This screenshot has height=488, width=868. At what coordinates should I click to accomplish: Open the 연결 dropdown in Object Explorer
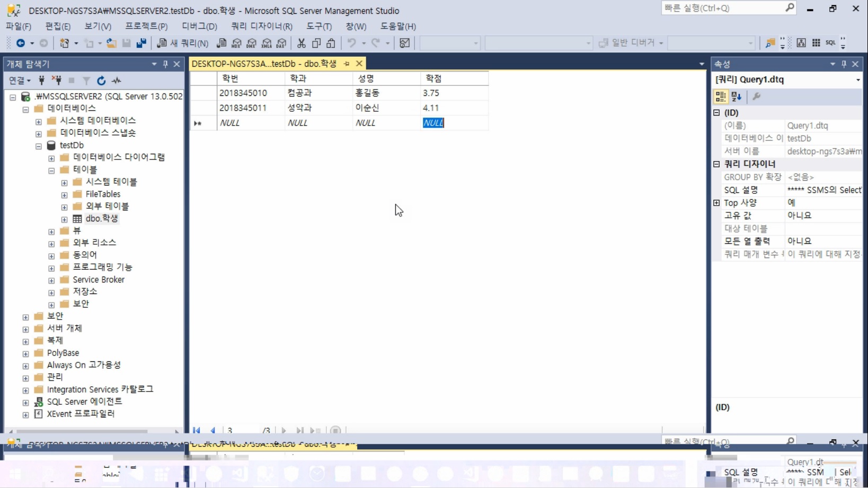(x=20, y=81)
